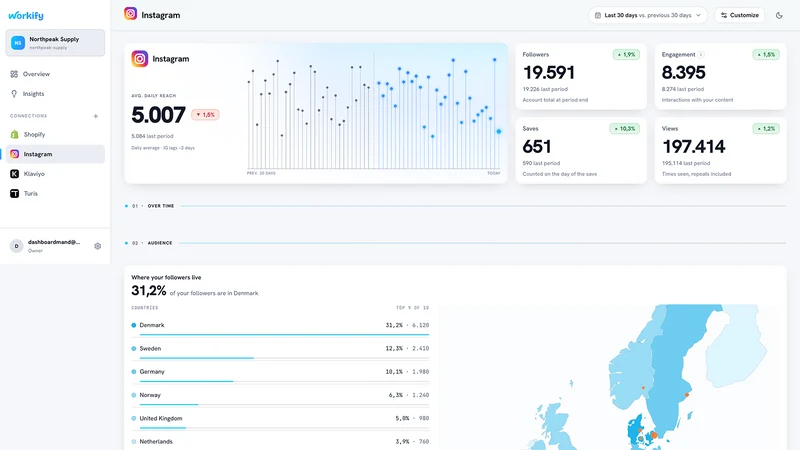Click the 5.007 average daily reach value
Viewport: 800px width, 450px height.
158,115
